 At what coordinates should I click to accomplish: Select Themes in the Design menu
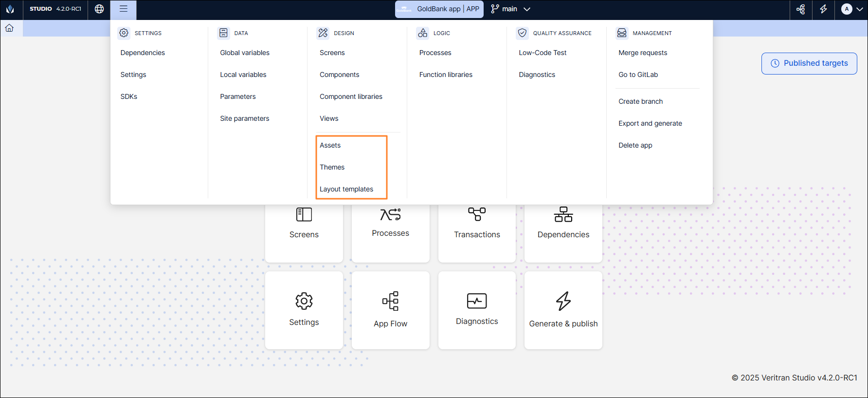coord(332,167)
